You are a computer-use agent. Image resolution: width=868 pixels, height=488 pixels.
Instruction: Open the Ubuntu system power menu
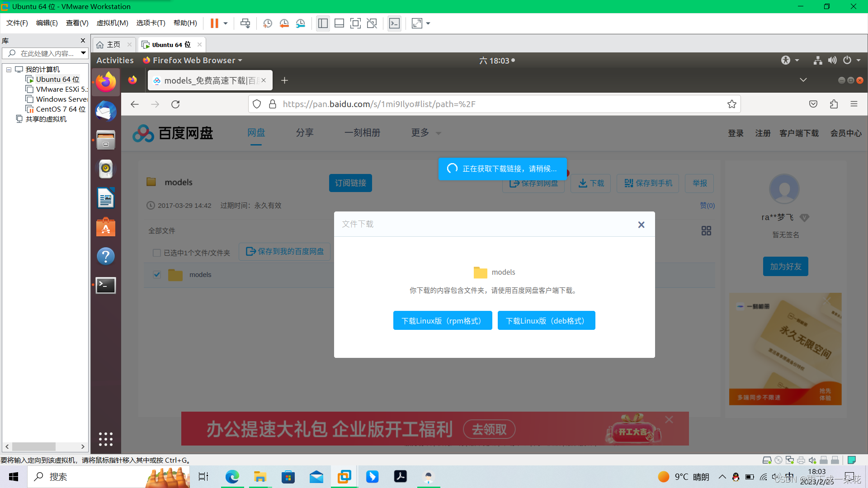pos(851,60)
